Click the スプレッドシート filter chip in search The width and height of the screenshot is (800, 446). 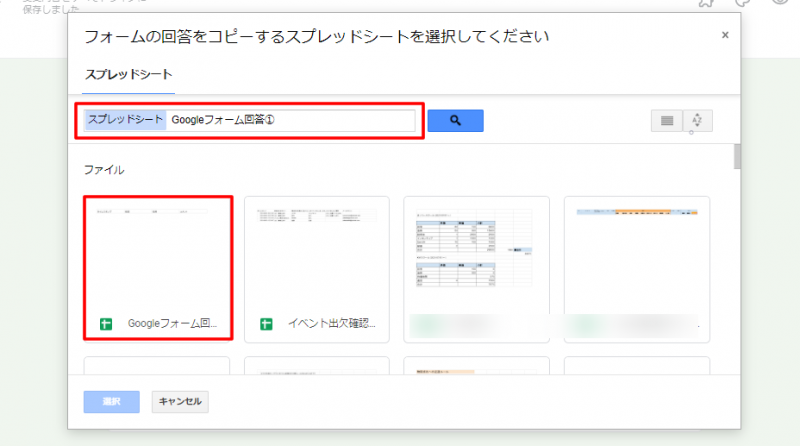click(x=125, y=120)
